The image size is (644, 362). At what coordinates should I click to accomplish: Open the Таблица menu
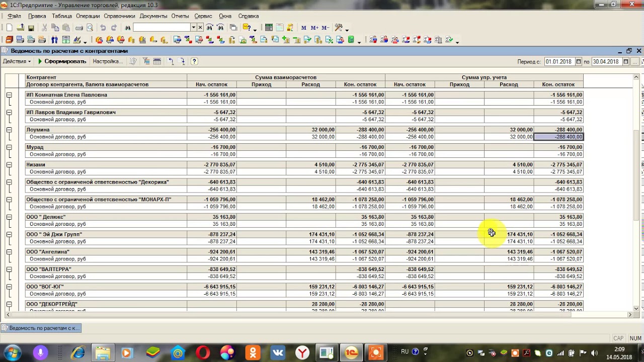coord(62,16)
